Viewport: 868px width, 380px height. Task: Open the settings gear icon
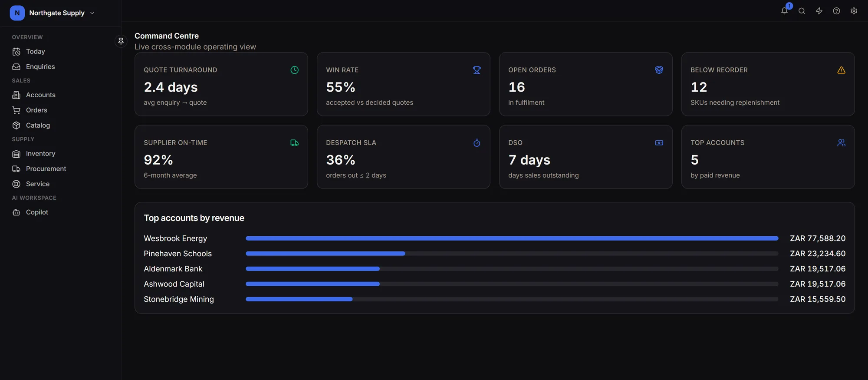click(854, 11)
